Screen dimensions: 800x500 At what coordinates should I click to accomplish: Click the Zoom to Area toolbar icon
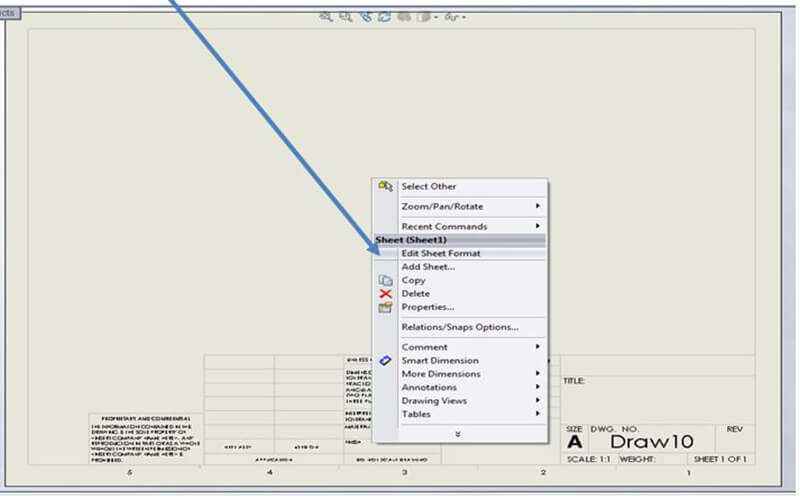(345, 17)
